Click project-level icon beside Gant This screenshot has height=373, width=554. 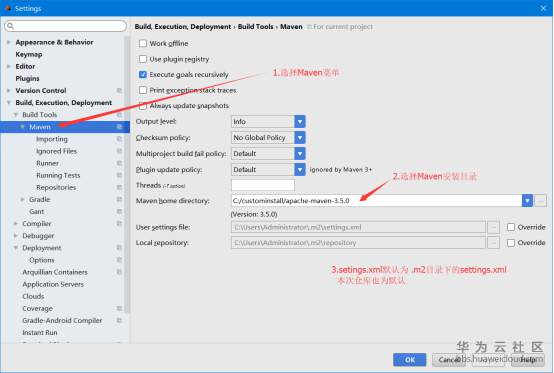click(x=119, y=212)
